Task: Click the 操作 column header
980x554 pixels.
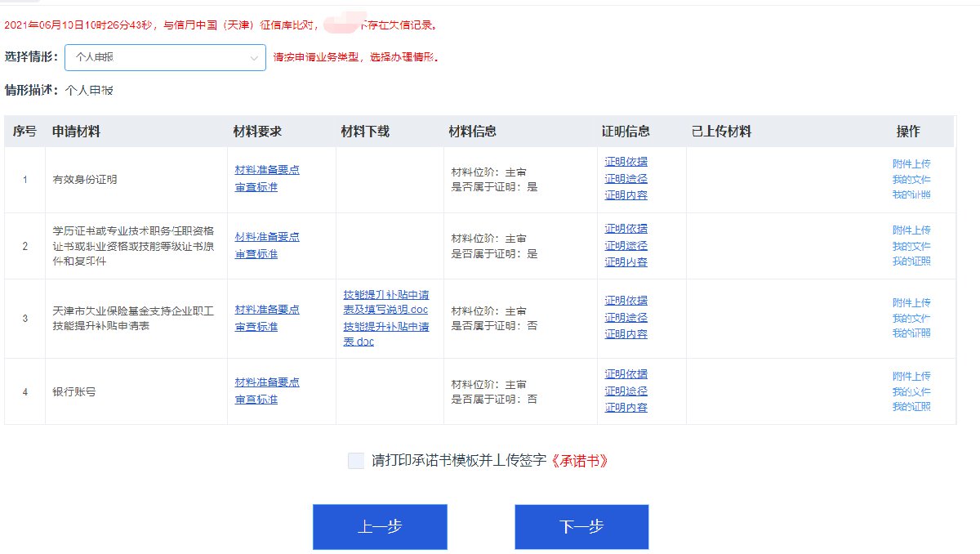Action: pos(907,132)
